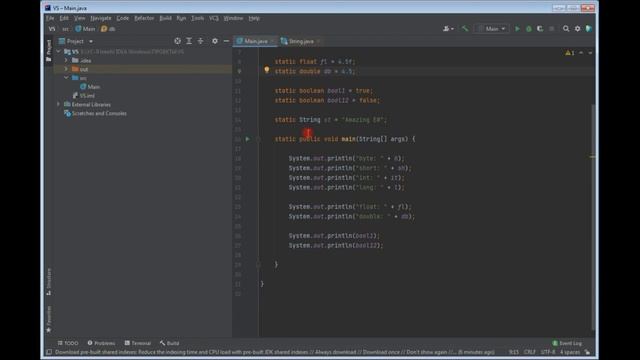Select VS.iml file in project tree
This screenshot has width=640, height=360.
pyautogui.click(x=83, y=96)
